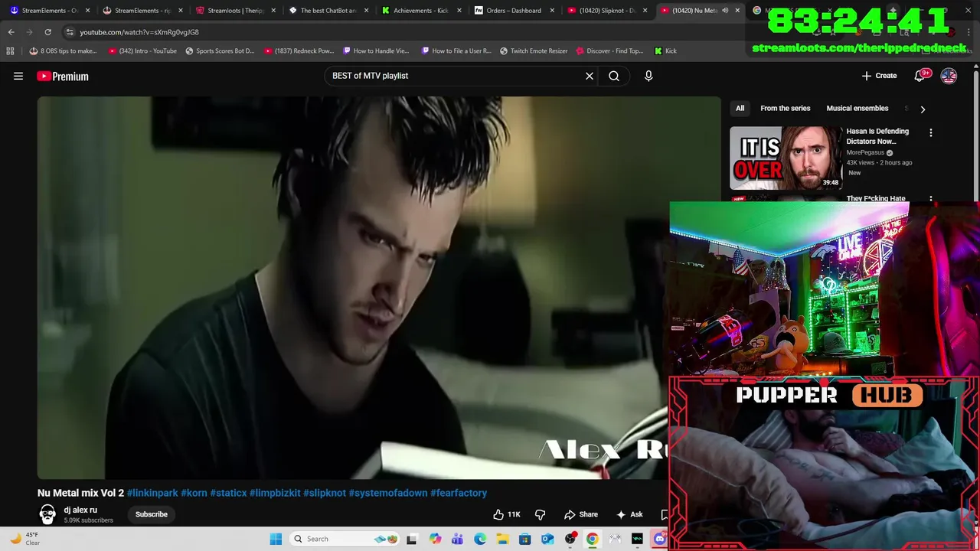This screenshot has width=980, height=551.
Task: Switch to The best ChatBot tab
Action: click(x=328, y=11)
